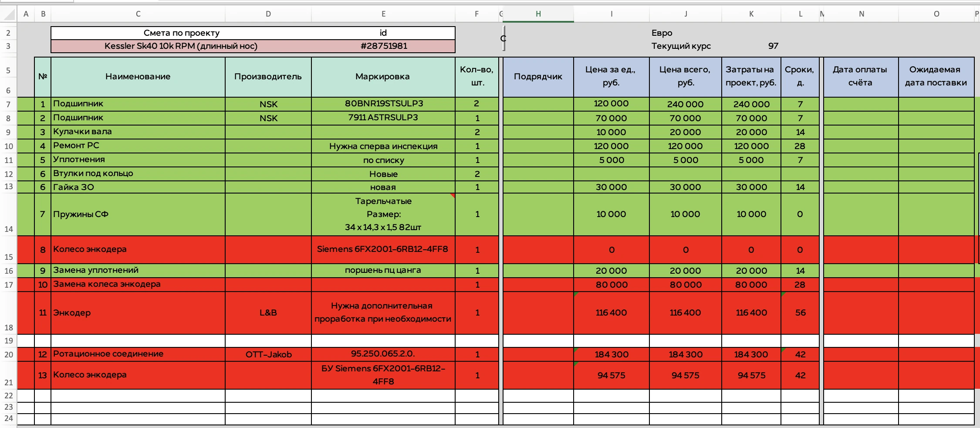Select column D header
The width and height of the screenshot is (980, 428).
[268, 14]
